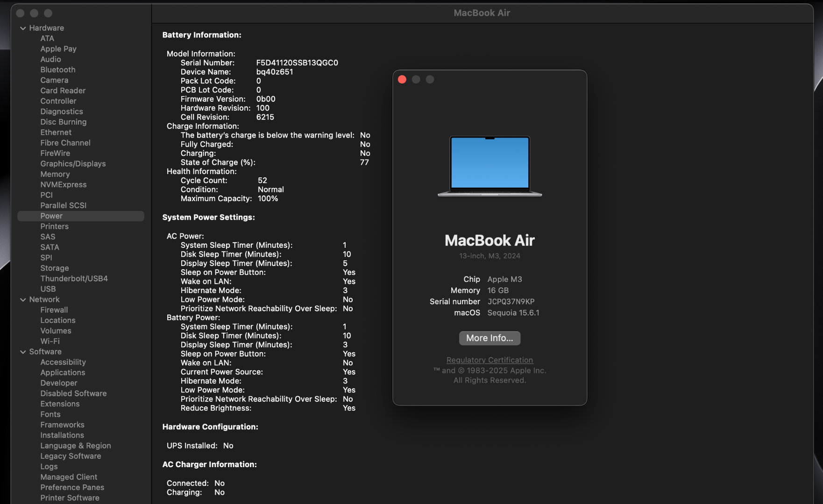
Task: Select ATA in the sidebar
Action: 47,38
